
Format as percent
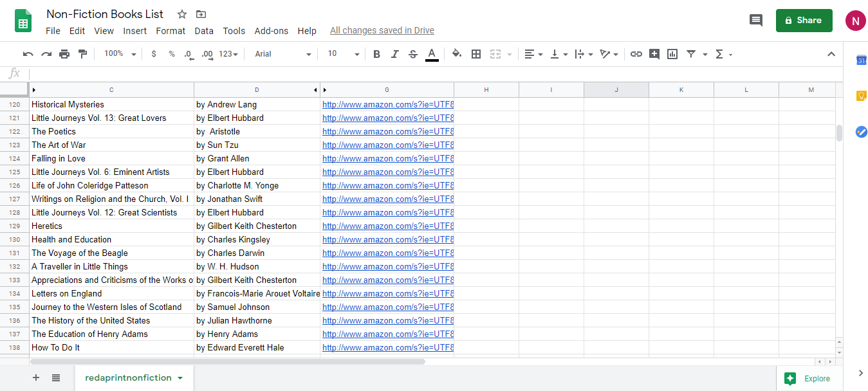[172, 54]
